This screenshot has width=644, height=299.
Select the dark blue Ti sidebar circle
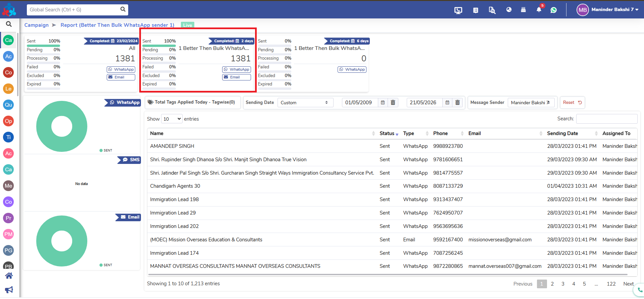point(8,137)
